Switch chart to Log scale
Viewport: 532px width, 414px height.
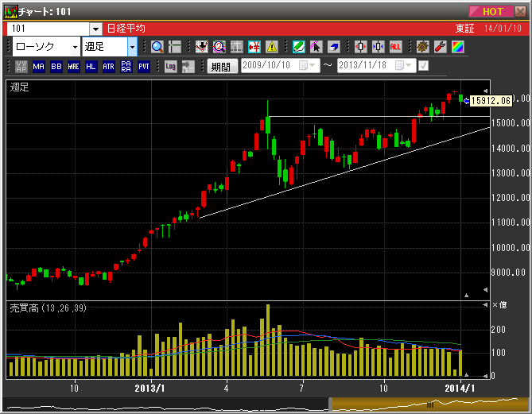pyautogui.click(x=171, y=67)
